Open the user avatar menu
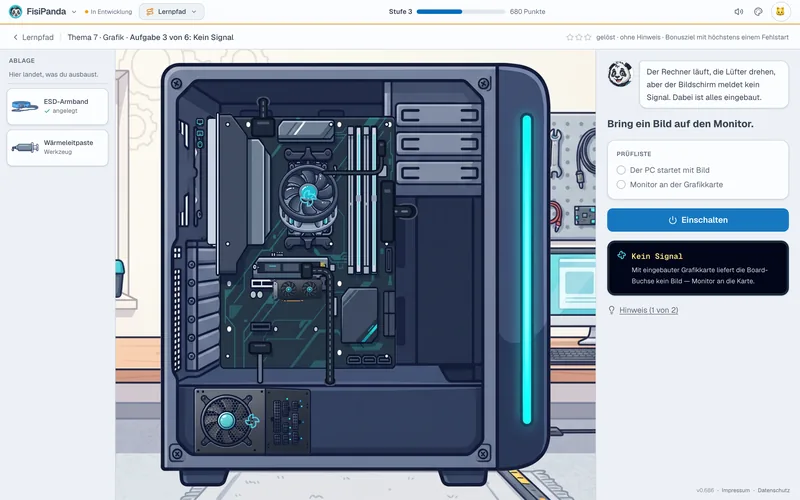800x500 pixels. (780, 11)
